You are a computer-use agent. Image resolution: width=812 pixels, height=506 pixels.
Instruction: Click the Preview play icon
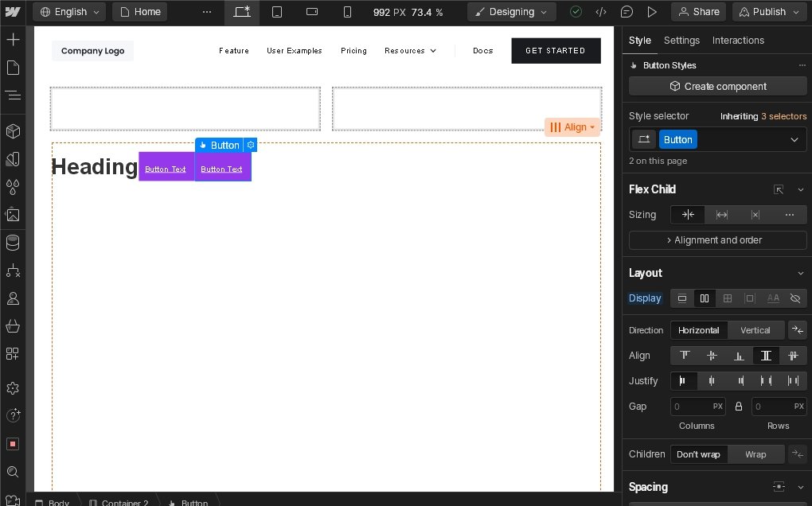[x=652, y=12]
